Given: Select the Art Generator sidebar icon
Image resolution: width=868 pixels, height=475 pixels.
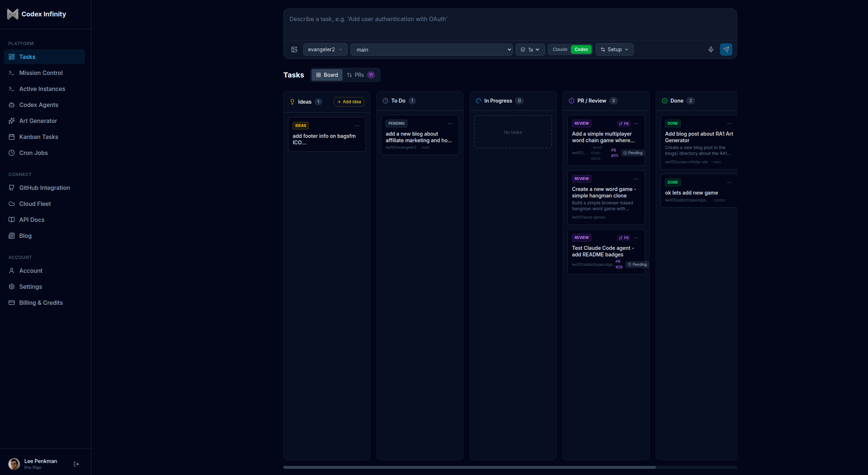Looking at the screenshot, I should point(12,121).
